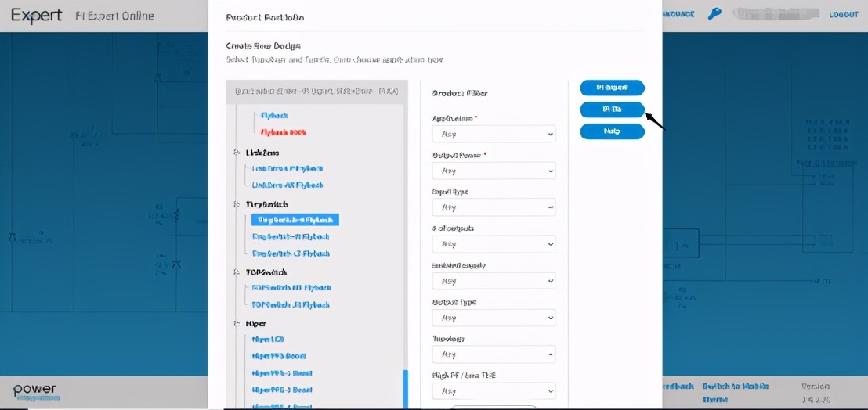
Task: Click the Help button
Action: point(612,131)
